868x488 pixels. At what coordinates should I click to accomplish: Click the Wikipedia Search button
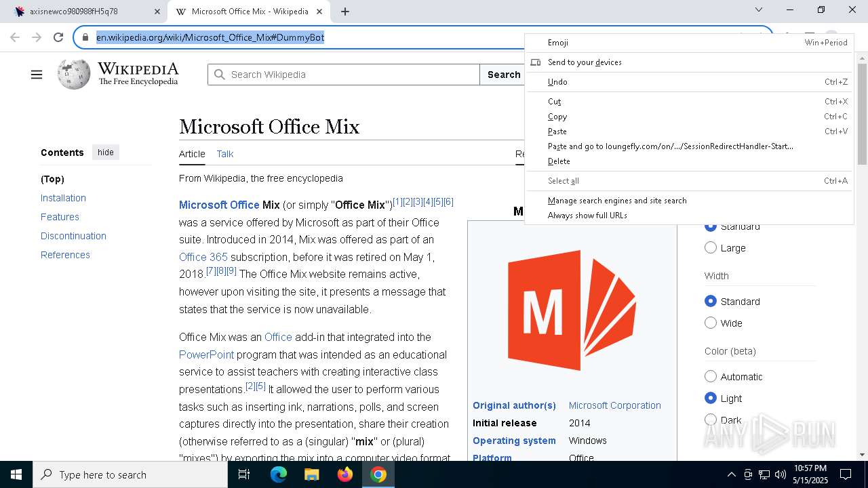(x=503, y=75)
